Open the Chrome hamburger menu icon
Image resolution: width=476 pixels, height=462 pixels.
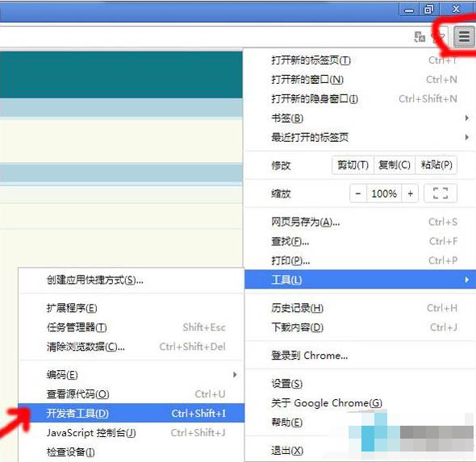tap(464, 37)
